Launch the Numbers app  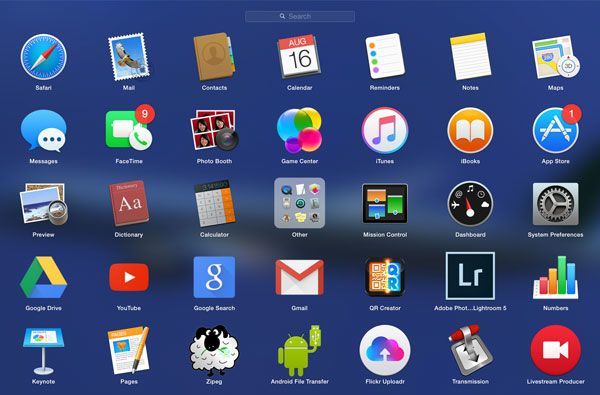coord(556,277)
